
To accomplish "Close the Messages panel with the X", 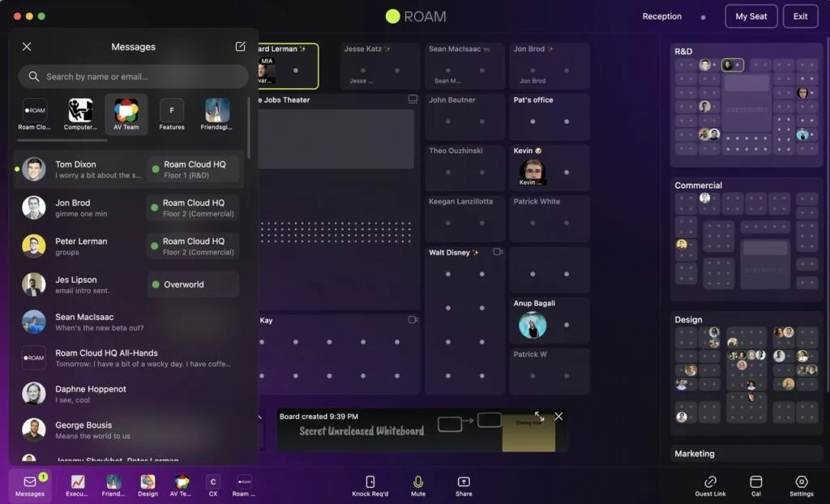I will [27, 46].
